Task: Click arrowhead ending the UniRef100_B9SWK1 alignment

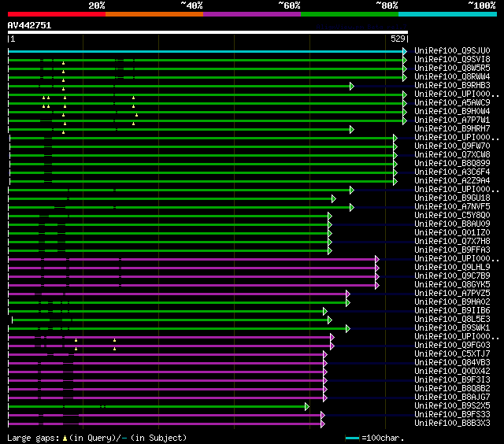Action: pos(348,328)
